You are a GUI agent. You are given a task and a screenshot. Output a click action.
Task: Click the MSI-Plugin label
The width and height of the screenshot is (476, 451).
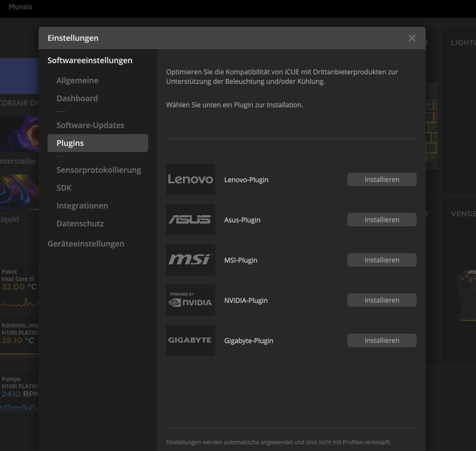point(241,260)
